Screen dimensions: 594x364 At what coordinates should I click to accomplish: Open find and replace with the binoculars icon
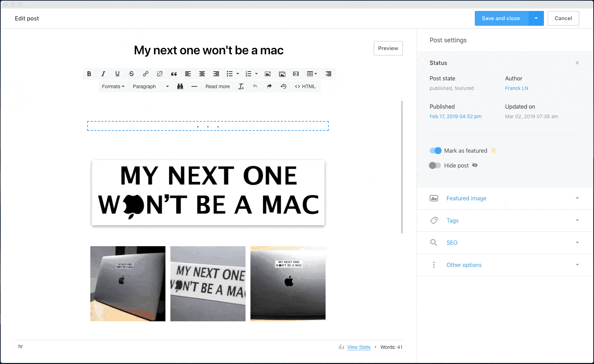pyautogui.click(x=180, y=86)
